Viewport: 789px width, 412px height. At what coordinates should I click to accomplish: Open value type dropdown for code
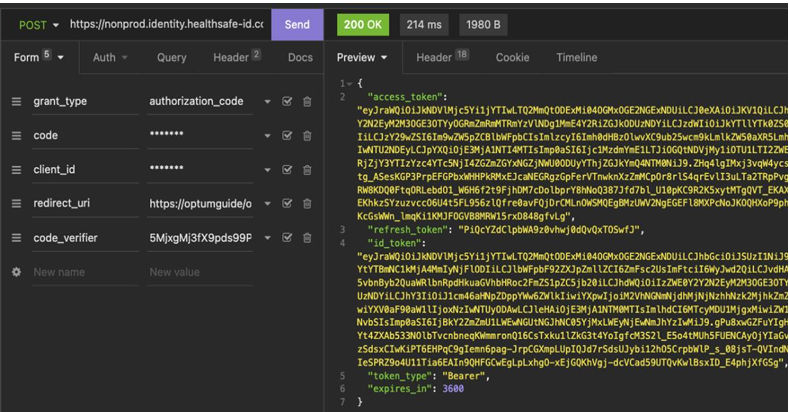[267, 136]
